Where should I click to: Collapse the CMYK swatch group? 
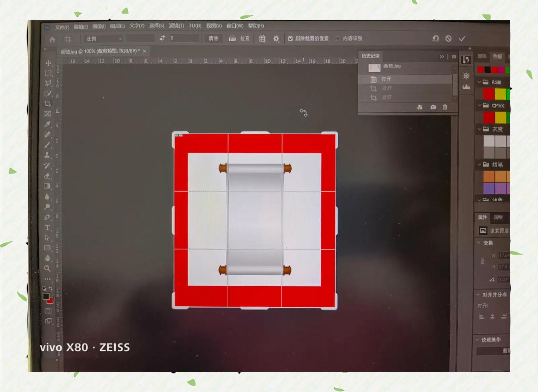point(479,105)
